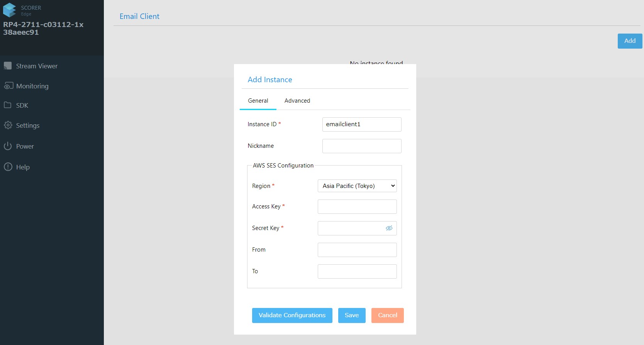Cancel the Add Instance dialog
This screenshot has height=345, width=644.
[x=387, y=315]
